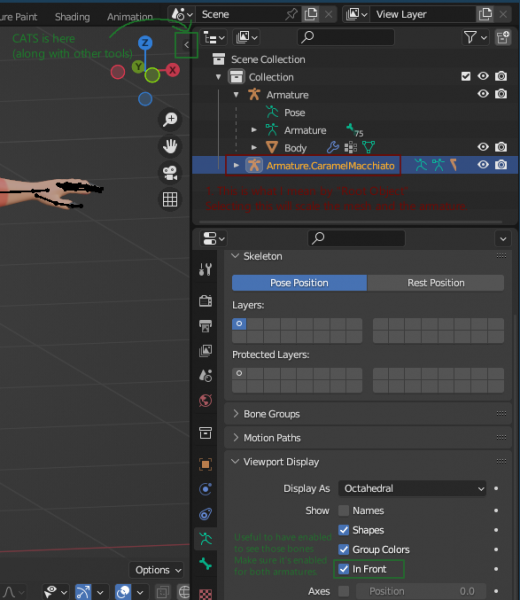Click the sidebar toggle arrow in viewport
This screenshot has height=600, width=520.
[186, 45]
